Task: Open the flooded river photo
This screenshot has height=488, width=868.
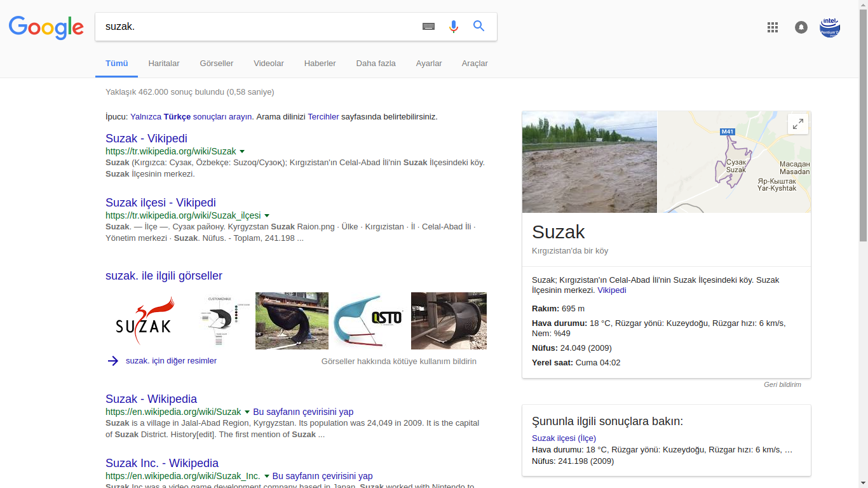Action: (590, 162)
